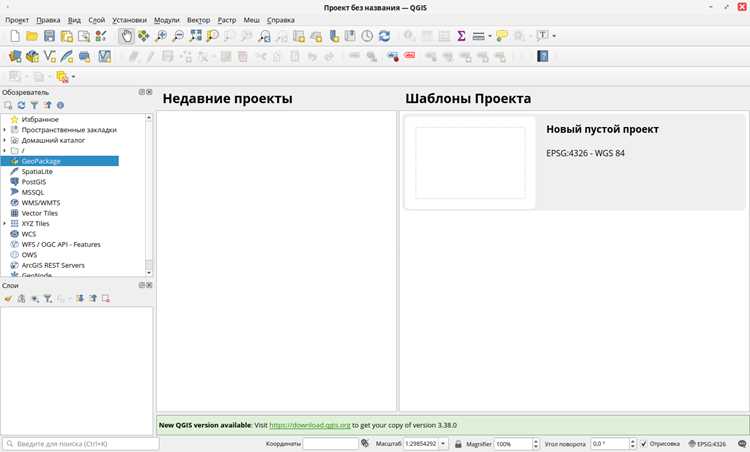Select WMS/WMTS in the Browser tree
The height and width of the screenshot is (452, 750).
pyautogui.click(x=41, y=203)
